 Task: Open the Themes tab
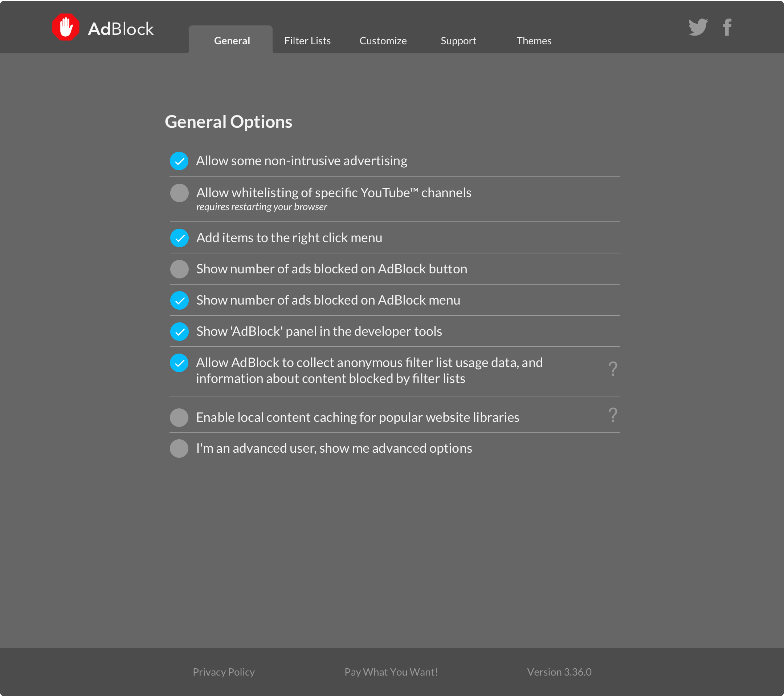(534, 41)
